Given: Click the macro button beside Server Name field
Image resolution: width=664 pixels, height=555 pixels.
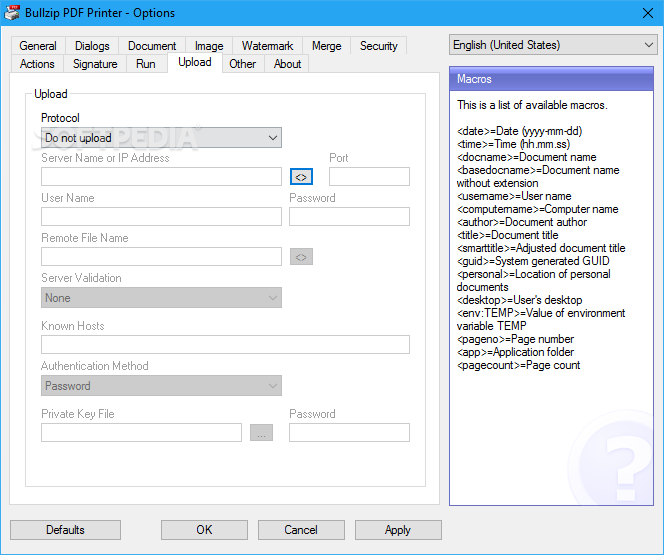Looking at the screenshot, I should [301, 177].
